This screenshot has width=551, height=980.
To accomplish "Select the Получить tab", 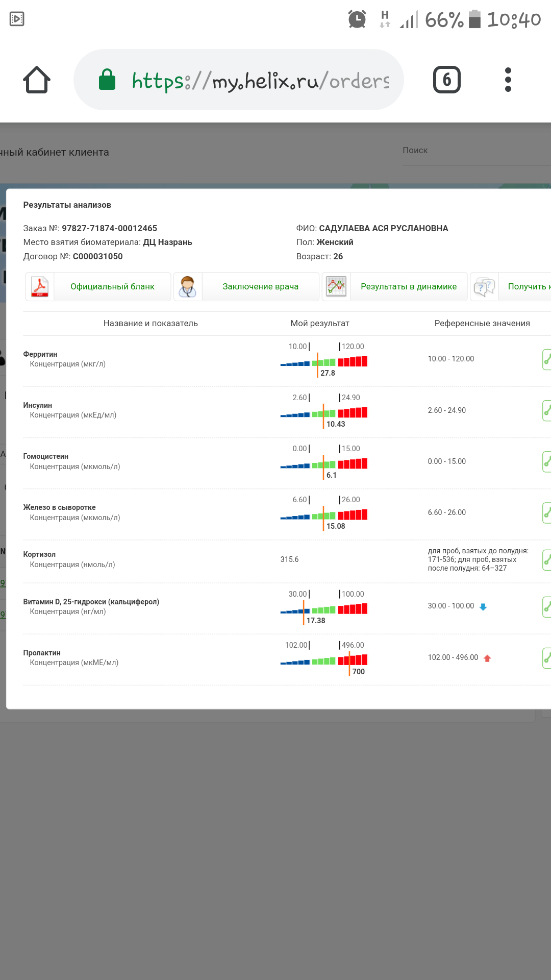I will click(x=528, y=286).
